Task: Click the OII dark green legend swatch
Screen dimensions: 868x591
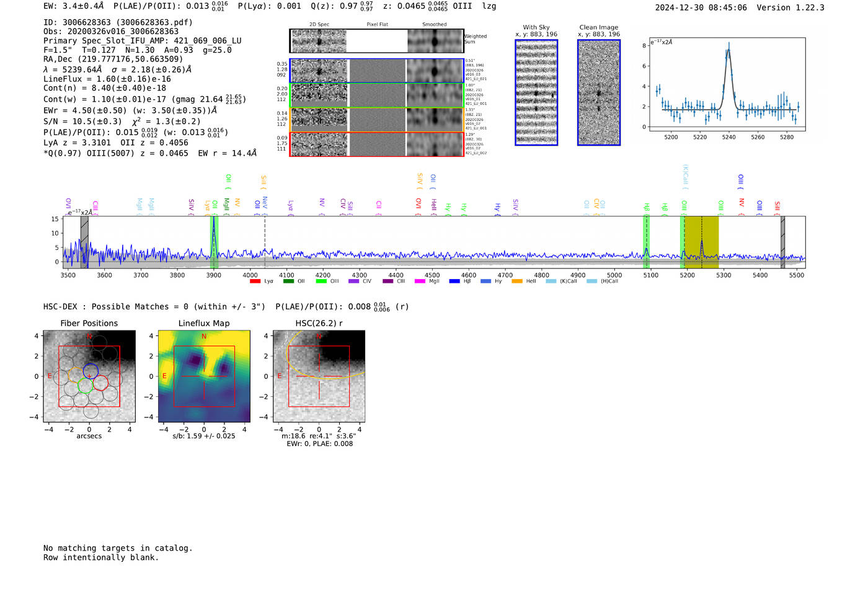Action: (288, 282)
